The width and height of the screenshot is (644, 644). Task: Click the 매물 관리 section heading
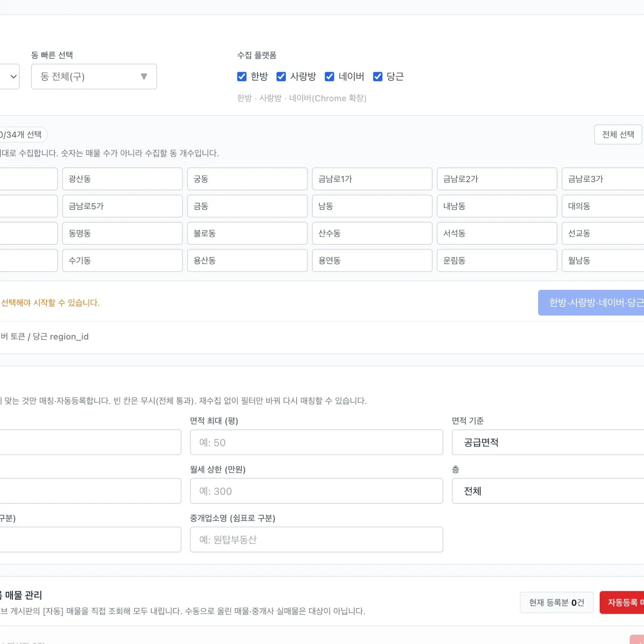21,595
